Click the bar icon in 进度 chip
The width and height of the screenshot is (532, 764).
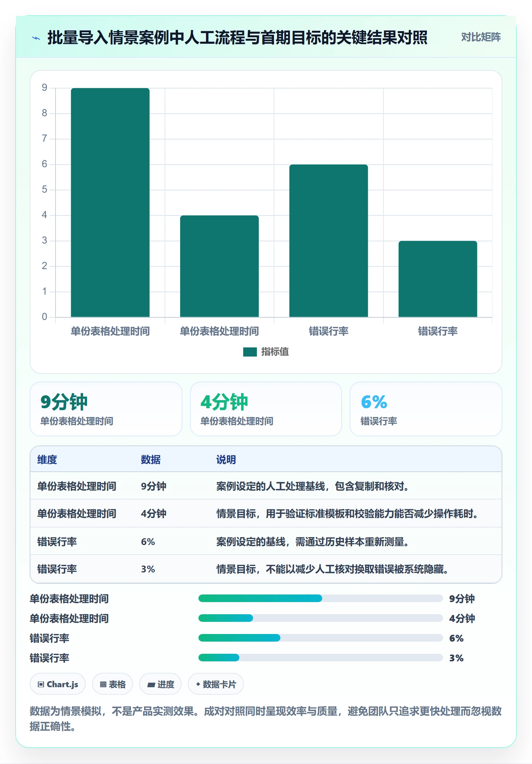point(151,685)
